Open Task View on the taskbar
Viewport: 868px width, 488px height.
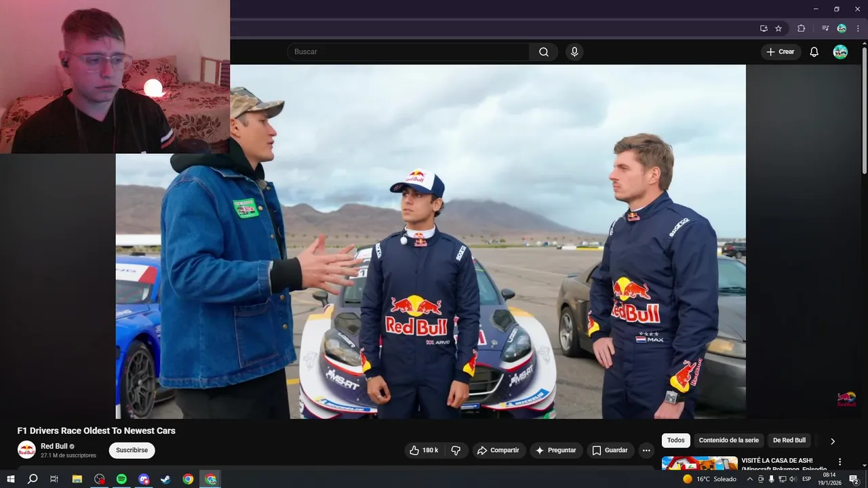pos(54,479)
